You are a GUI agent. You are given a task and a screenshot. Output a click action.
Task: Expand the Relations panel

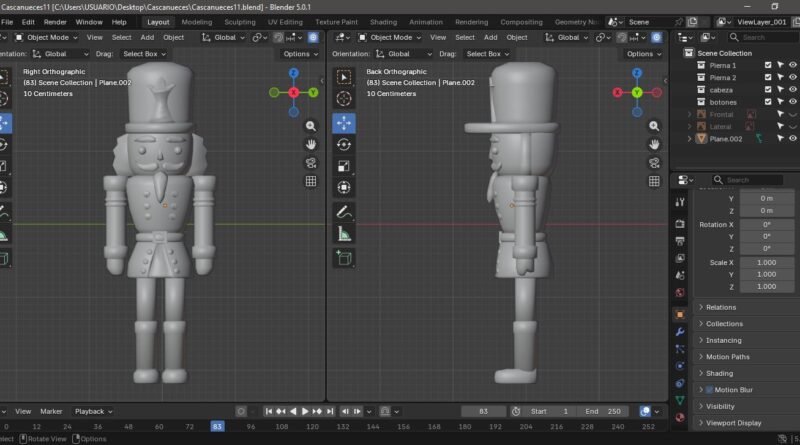point(720,307)
